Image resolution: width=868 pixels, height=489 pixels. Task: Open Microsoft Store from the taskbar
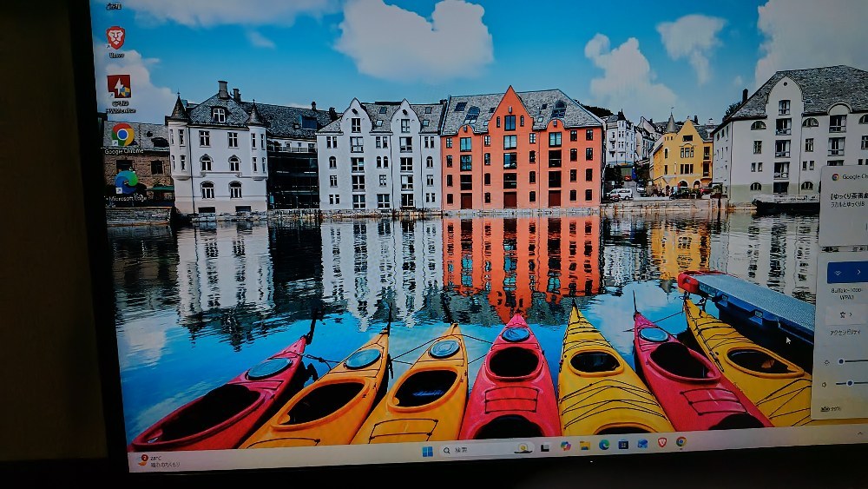tap(623, 444)
